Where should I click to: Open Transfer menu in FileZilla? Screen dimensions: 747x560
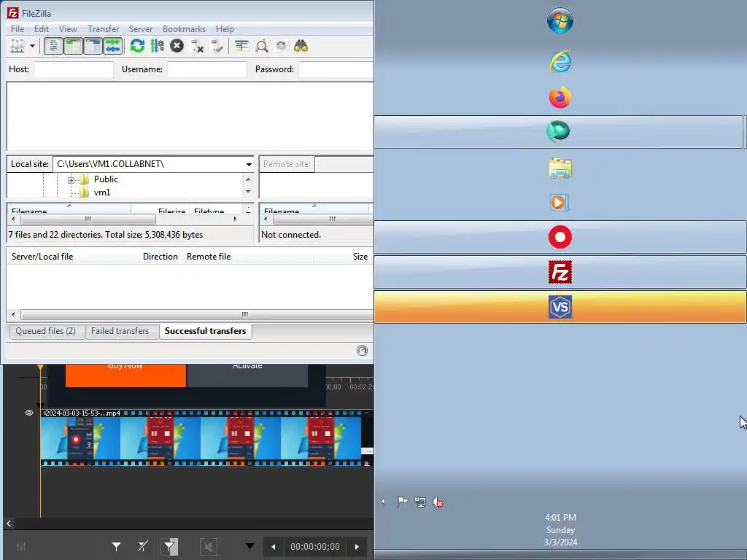coord(104,29)
